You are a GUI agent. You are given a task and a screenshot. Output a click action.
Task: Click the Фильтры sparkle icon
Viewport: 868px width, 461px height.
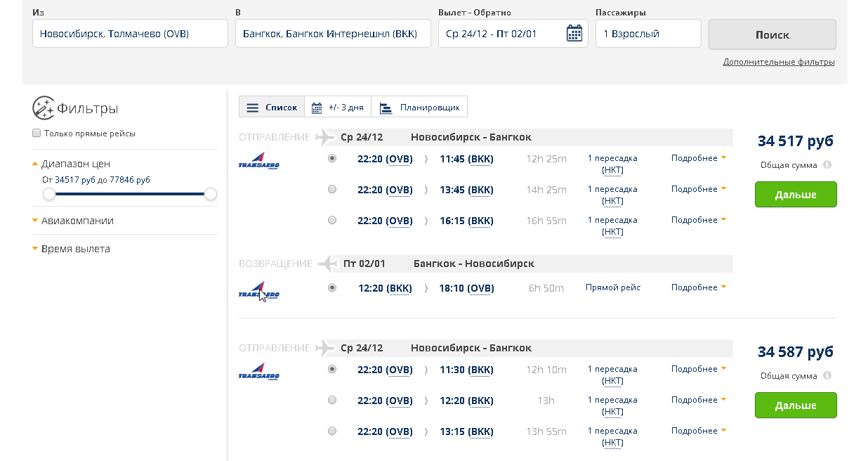point(44,108)
